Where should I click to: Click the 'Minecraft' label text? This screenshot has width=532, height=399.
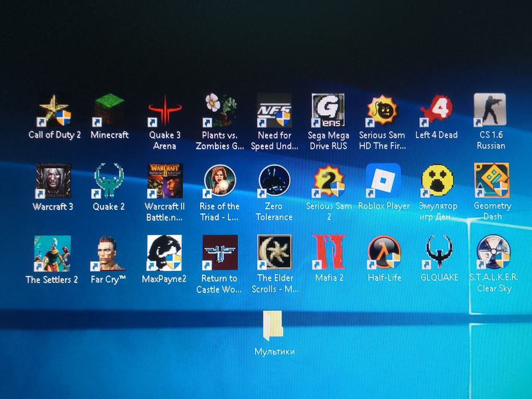[109, 135]
